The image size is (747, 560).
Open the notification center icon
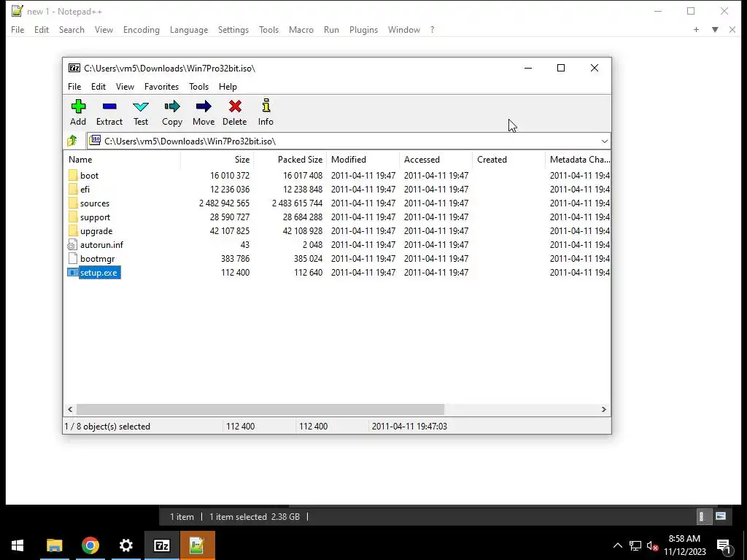723,545
